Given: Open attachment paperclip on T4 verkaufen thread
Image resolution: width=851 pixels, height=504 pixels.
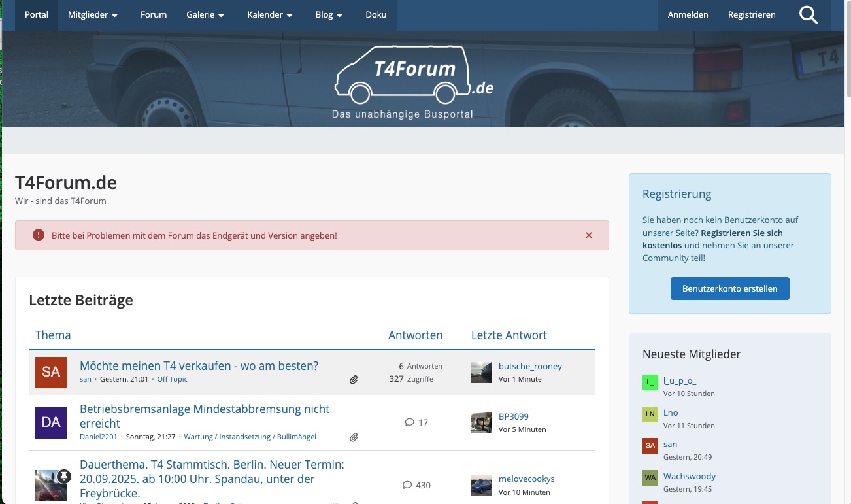Looking at the screenshot, I should pos(354,379).
